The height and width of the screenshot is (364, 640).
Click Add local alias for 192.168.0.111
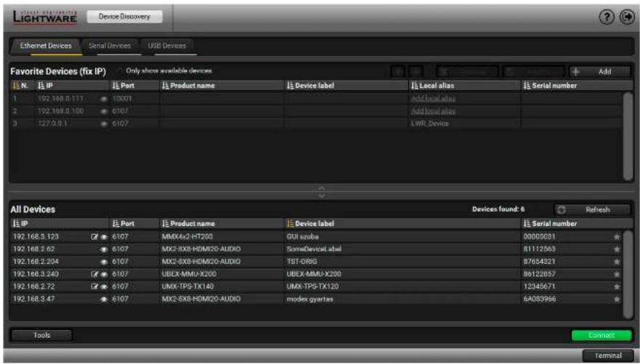pyautogui.click(x=433, y=99)
